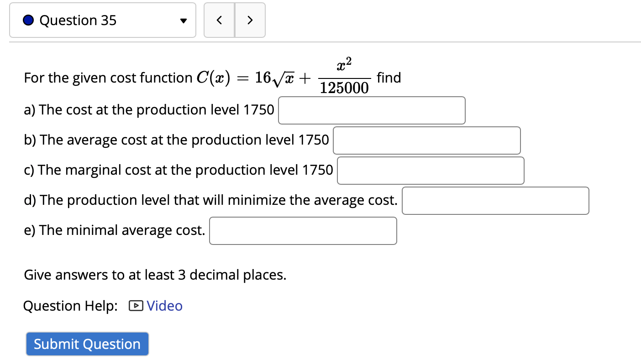
Task: Advance to the next question using the arrow
Action: point(250,20)
